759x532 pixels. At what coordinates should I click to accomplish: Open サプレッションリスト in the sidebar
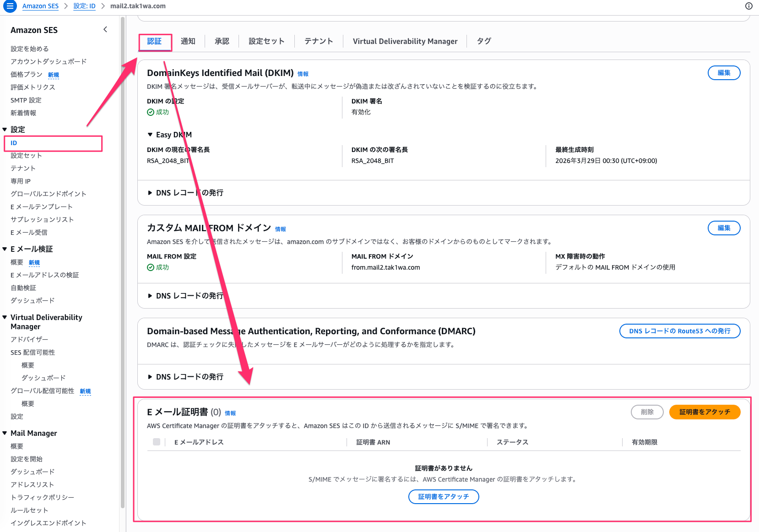tap(42, 219)
